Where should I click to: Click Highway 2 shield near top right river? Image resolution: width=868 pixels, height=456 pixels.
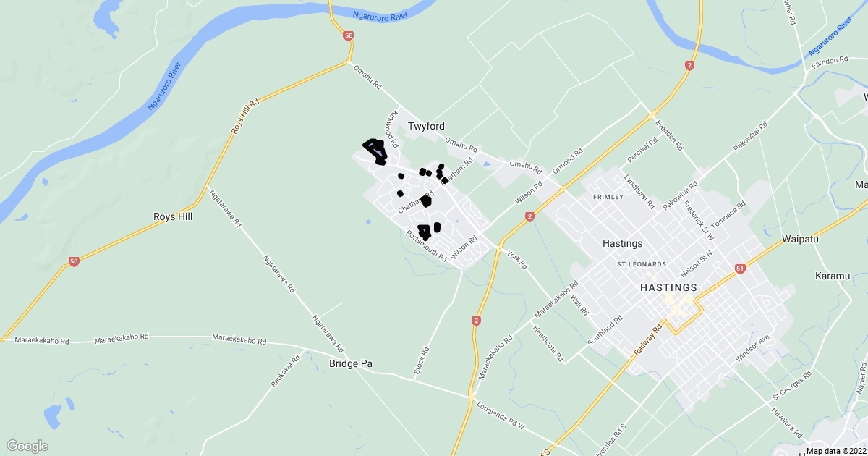pos(690,65)
